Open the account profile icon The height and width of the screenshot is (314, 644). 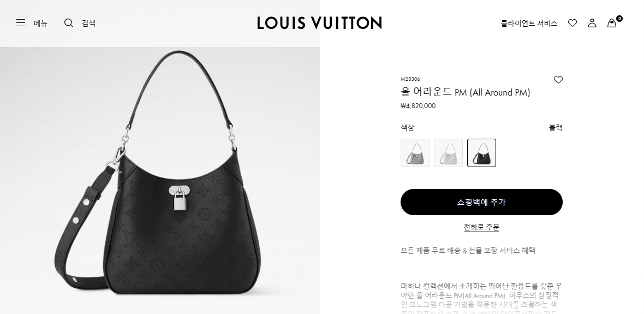[x=592, y=23]
